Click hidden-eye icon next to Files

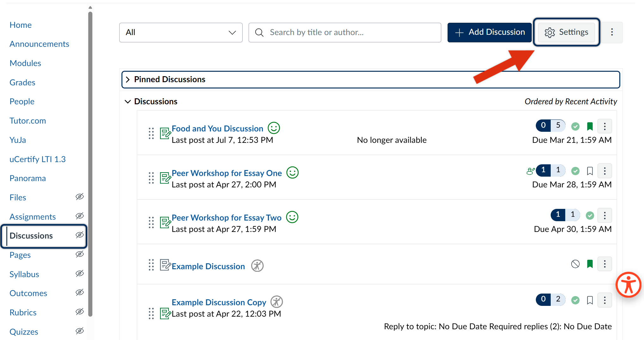pyautogui.click(x=80, y=197)
